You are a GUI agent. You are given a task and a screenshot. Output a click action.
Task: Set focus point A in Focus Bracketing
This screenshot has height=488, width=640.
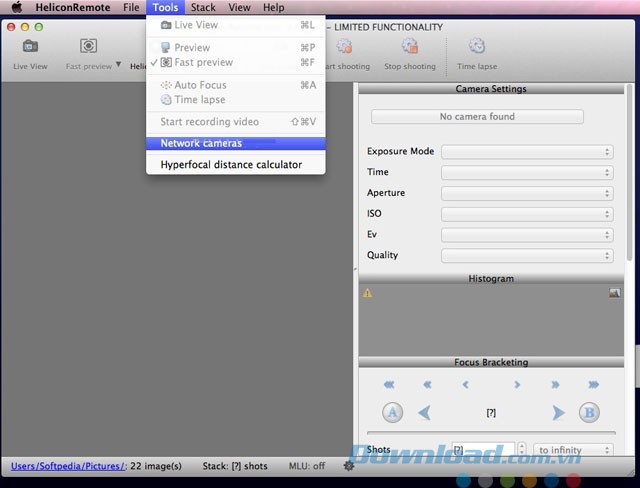[x=392, y=412]
